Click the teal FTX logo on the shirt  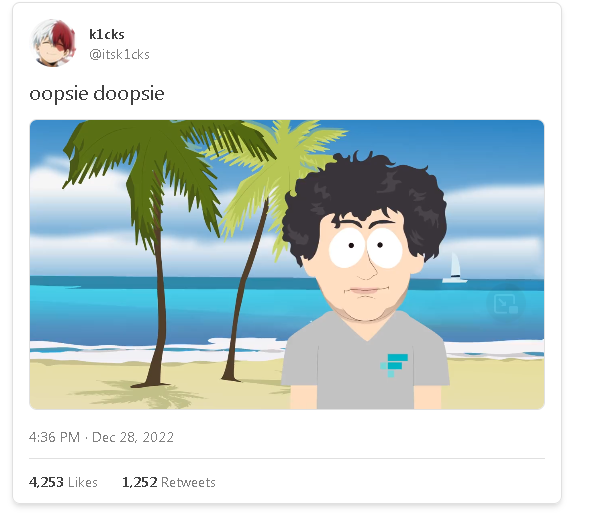394,365
